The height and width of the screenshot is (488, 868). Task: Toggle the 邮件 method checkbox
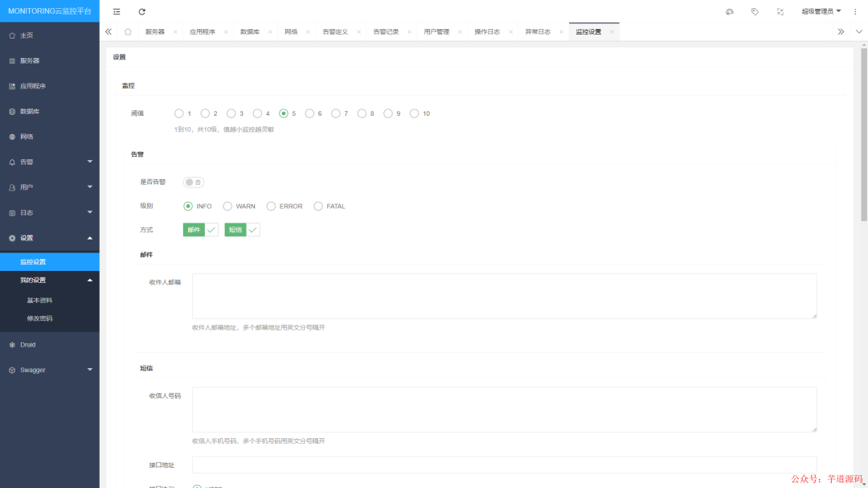tap(200, 230)
